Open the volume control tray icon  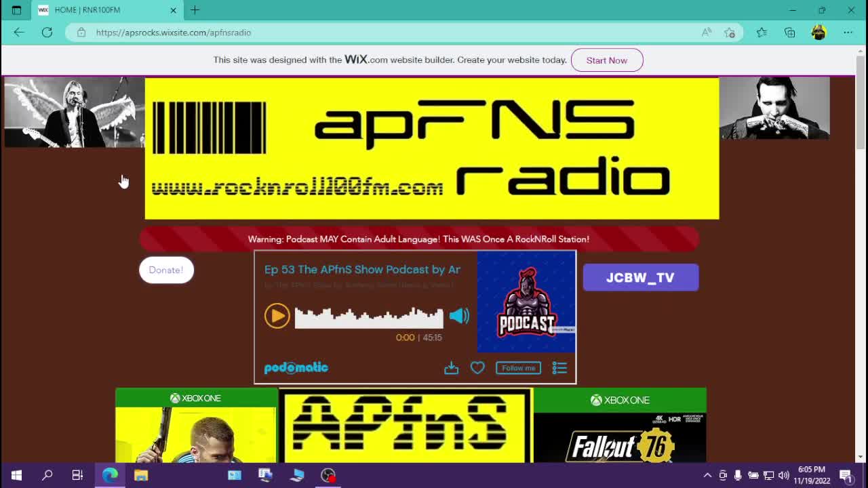[784, 475]
